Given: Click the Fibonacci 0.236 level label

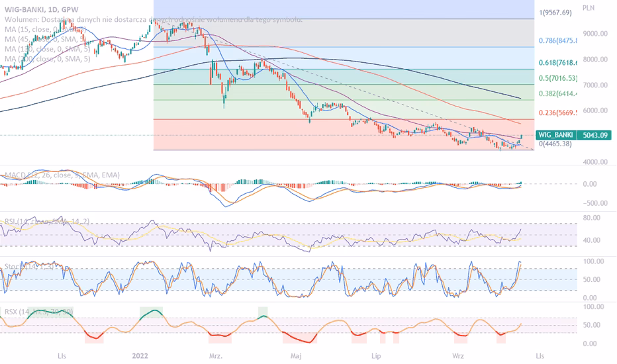Looking at the screenshot, I should pos(557,113).
